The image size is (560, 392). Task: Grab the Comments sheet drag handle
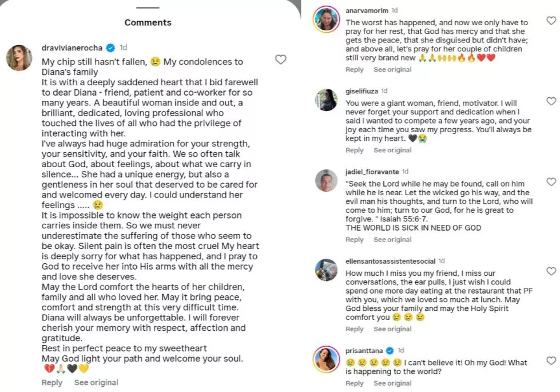[148, 7]
